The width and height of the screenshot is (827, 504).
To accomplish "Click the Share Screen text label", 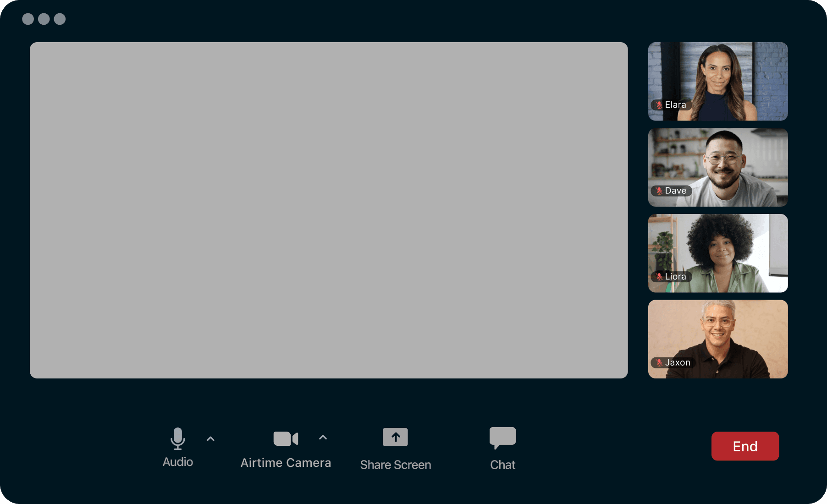I will point(396,465).
